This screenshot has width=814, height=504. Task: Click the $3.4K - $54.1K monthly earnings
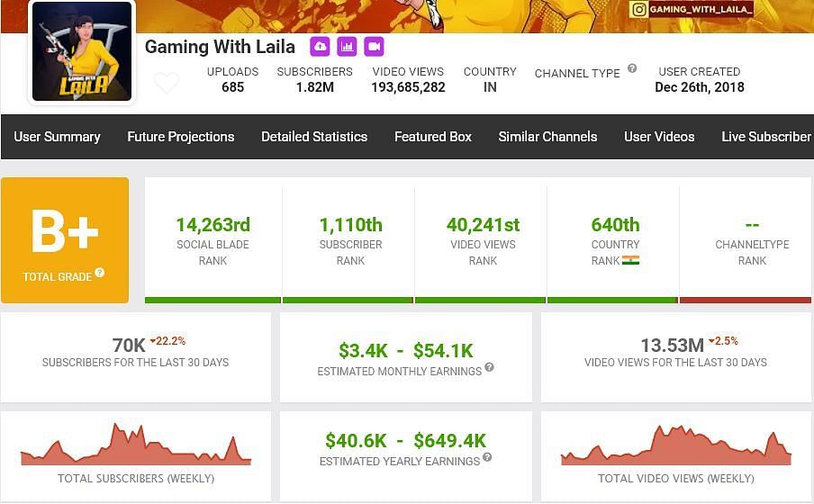click(405, 351)
